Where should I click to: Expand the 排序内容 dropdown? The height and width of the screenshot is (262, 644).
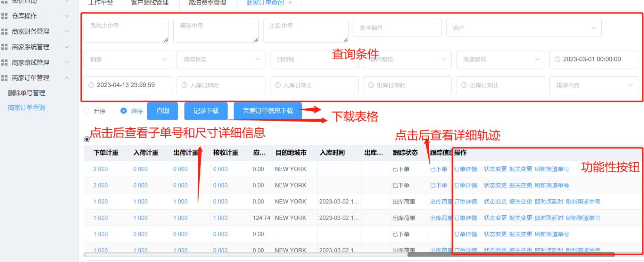click(x=594, y=85)
